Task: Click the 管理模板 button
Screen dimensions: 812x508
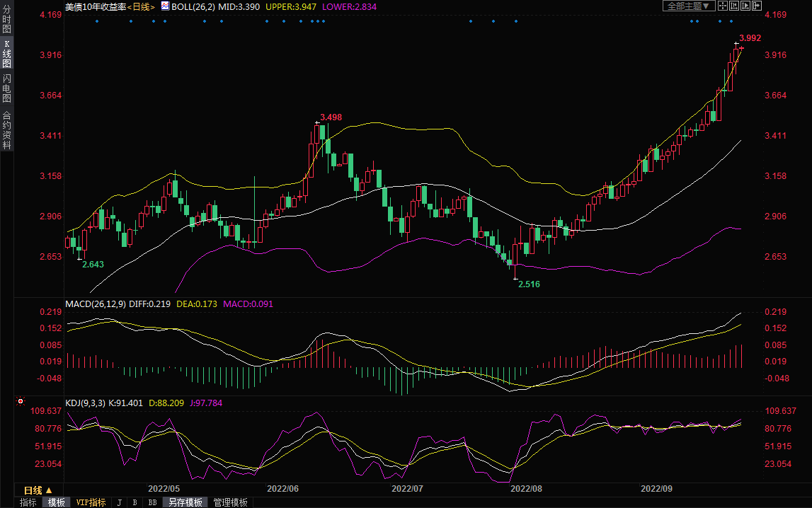Action: [230, 502]
